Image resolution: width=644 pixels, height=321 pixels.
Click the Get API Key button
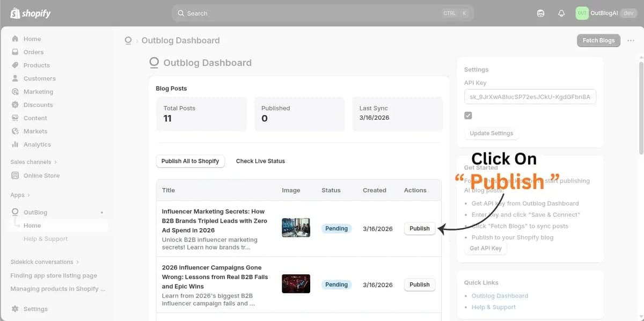tap(486, 249)
